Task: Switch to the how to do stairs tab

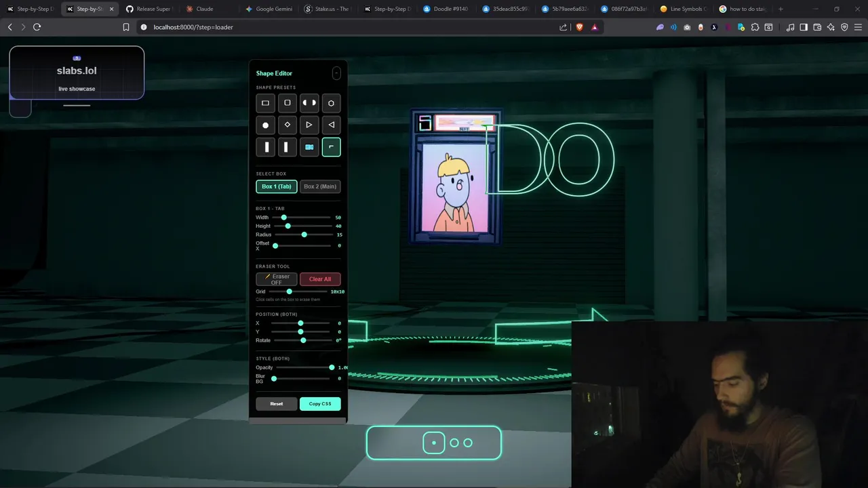Action: click(743, 9)
